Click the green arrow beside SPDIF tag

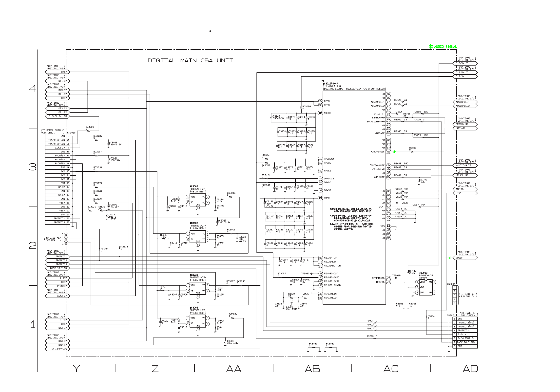pos(450,258)
